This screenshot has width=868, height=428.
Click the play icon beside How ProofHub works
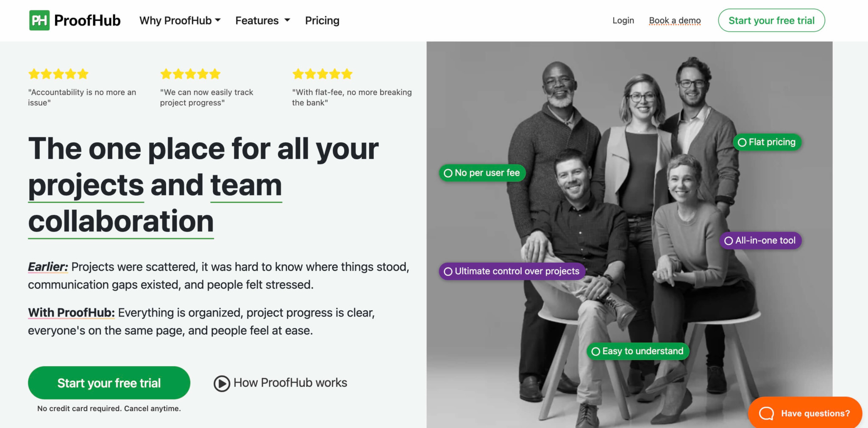coord(222,384)
